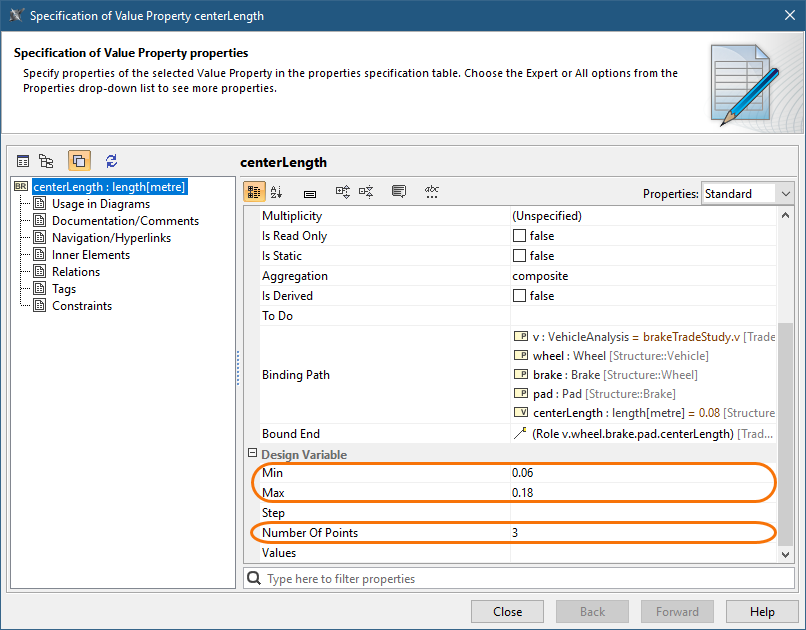Viewport: 806px width, 630px height.
Task: Click the Help button
Action: [762, 612]
